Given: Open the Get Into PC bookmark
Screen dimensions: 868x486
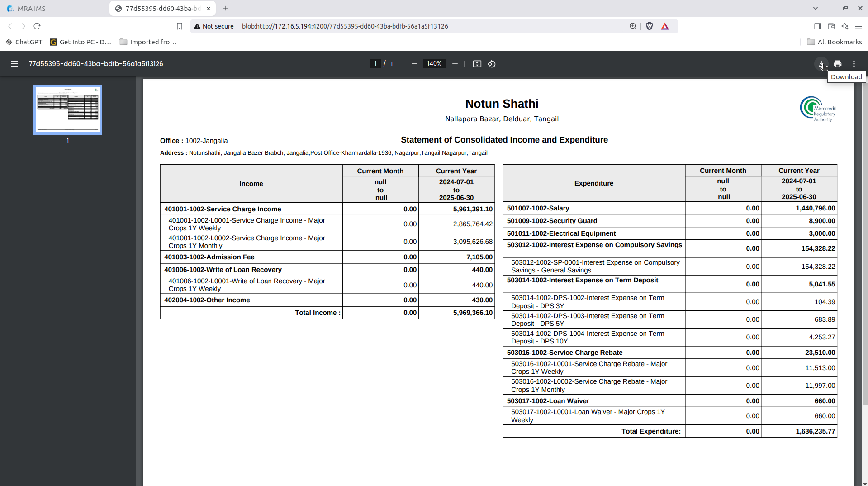Looking at the screenshot, I should (x=81, y=42).
